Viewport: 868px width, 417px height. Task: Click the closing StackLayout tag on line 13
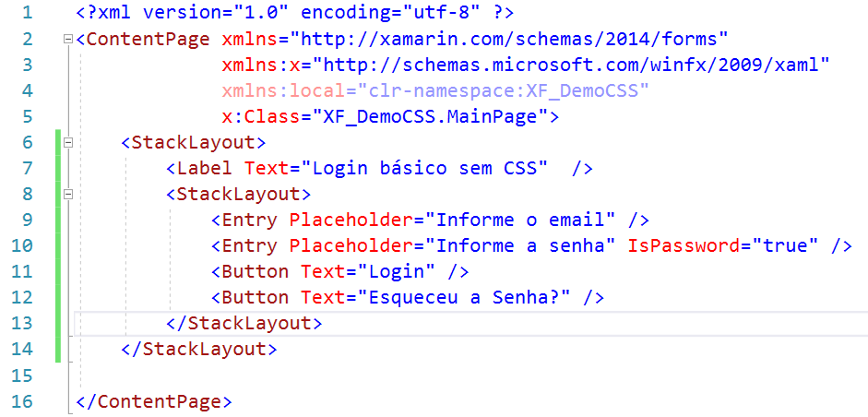click(244, 324)
